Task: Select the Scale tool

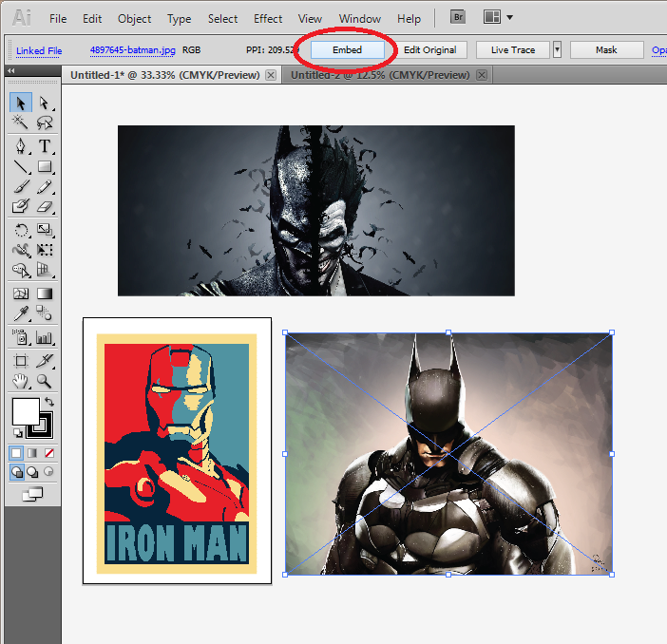Action: point(45,230)
